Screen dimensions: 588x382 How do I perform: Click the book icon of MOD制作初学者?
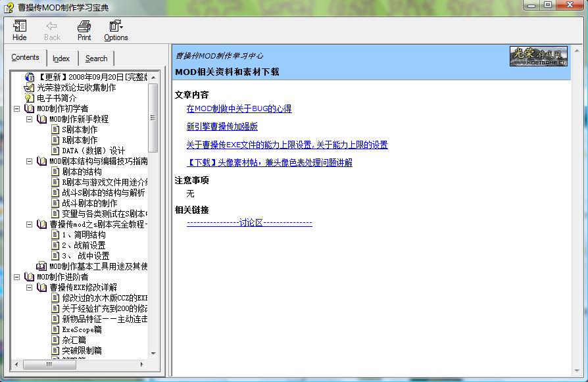coord(29,108)
